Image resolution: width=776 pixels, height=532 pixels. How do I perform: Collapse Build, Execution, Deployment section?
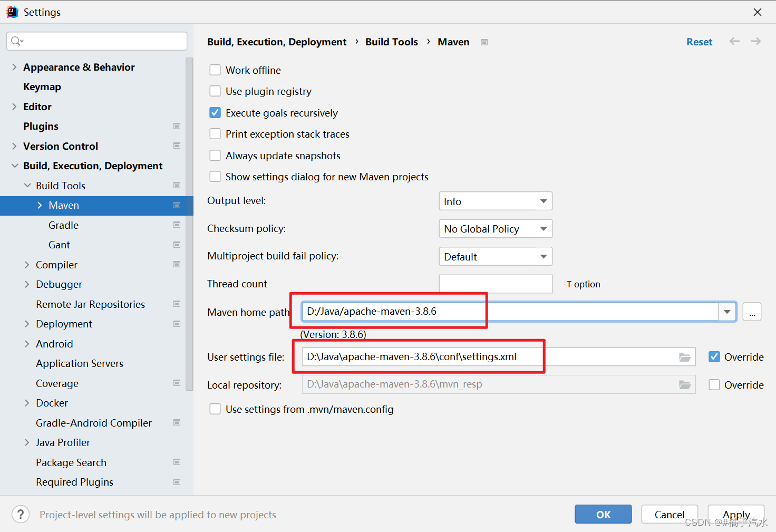[x=14, y=166]
